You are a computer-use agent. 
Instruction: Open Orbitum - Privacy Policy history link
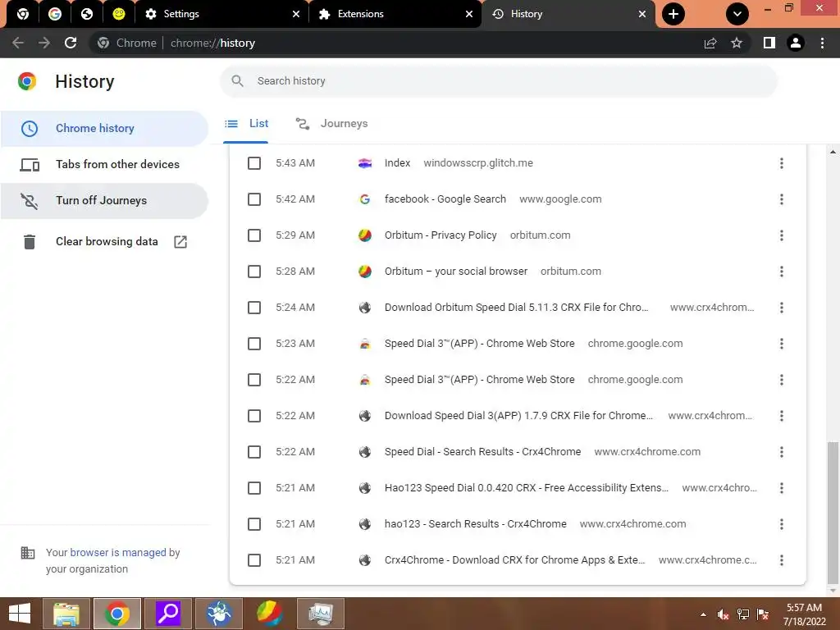point(441,235)
